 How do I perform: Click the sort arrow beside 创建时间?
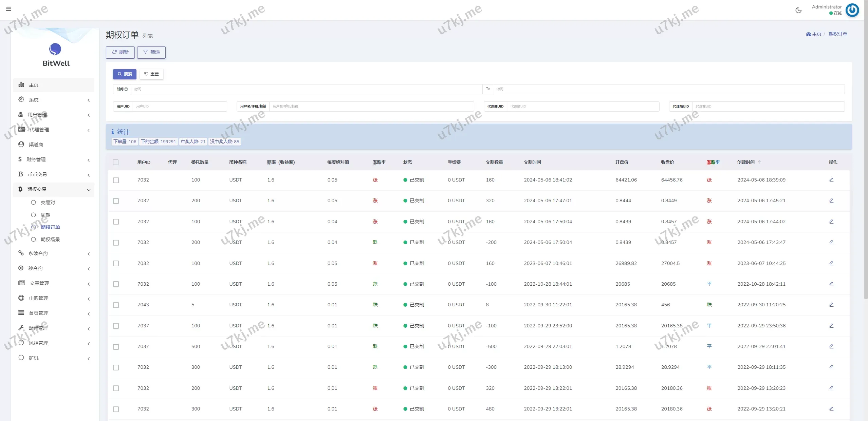point(759,162)
